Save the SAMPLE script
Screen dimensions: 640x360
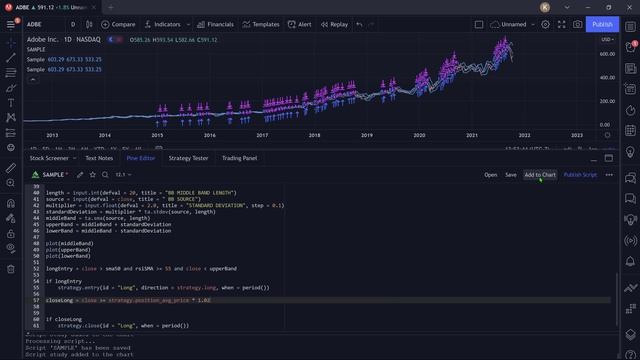point(511,175)
